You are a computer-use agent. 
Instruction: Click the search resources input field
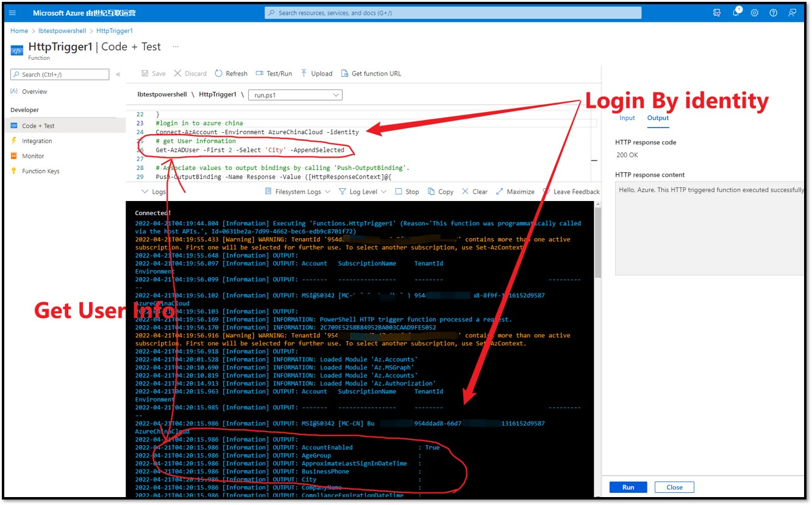coord(453,13)
